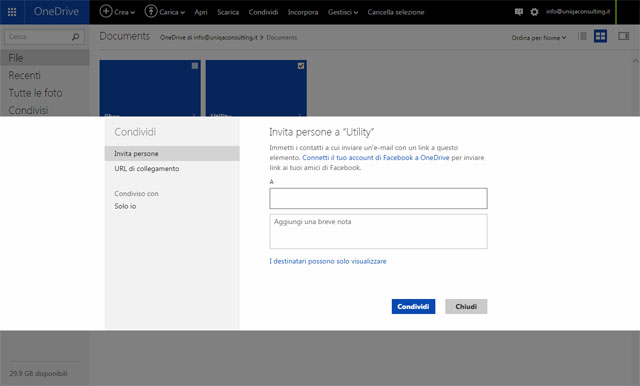Open the settings gear icon
Screen dimensions: 640x386
534,12
